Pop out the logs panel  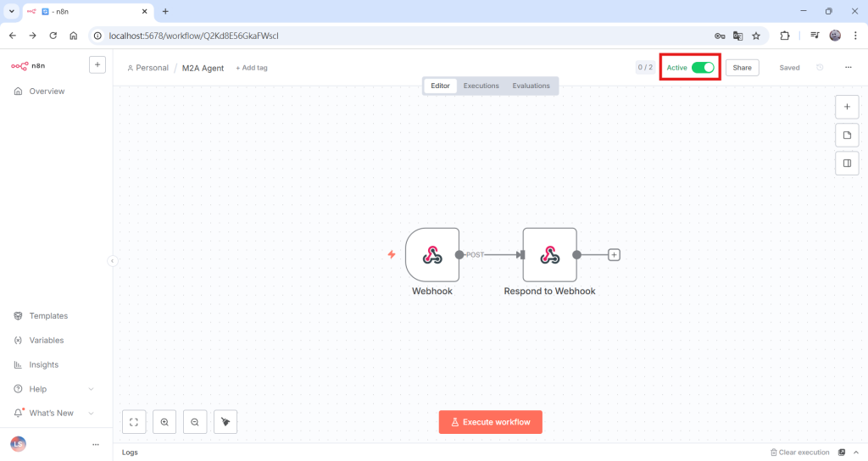[x=842, y=453]
